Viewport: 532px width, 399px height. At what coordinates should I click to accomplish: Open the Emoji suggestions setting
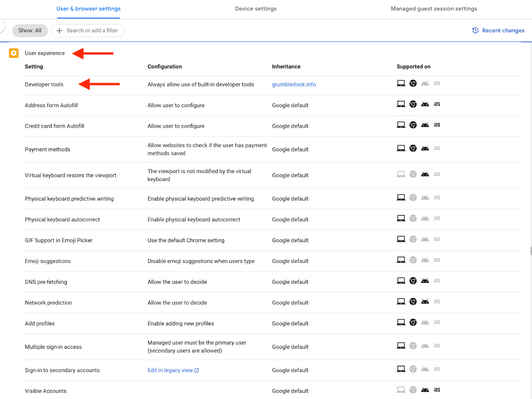coord(48,261)
